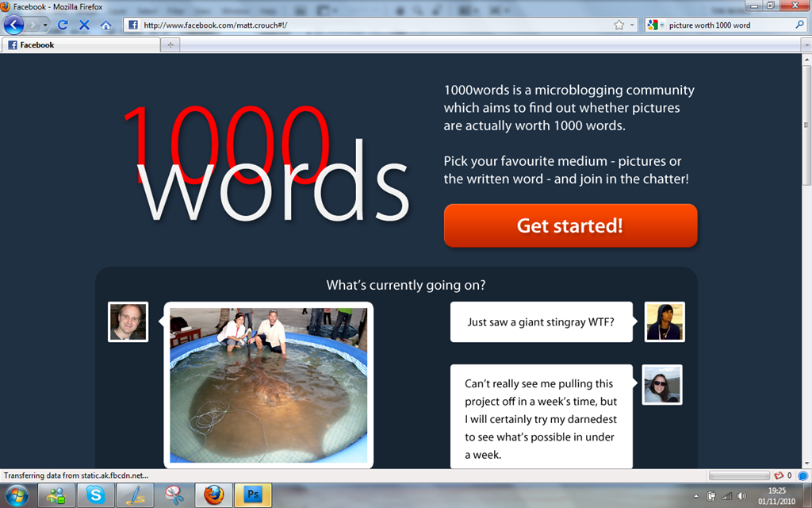Open the browser Home page icon
The width and height of the screenshot is (812, 508).
coord(106,25)
